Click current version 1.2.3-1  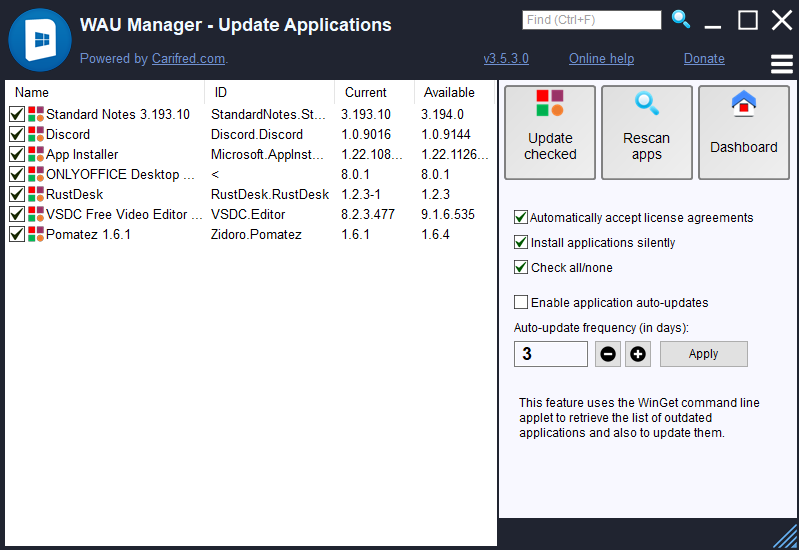pyautogui.click(x=361, y=194)
